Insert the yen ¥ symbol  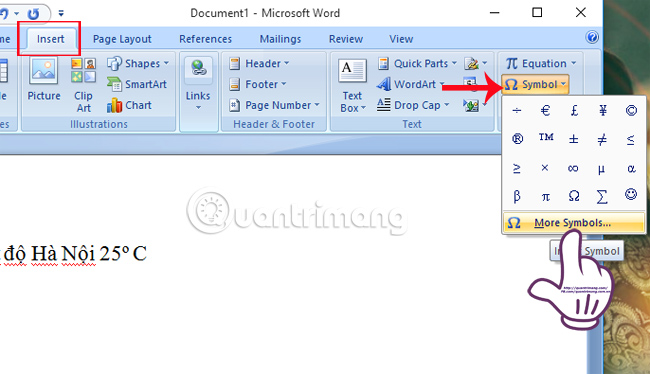tap(603, 110)
